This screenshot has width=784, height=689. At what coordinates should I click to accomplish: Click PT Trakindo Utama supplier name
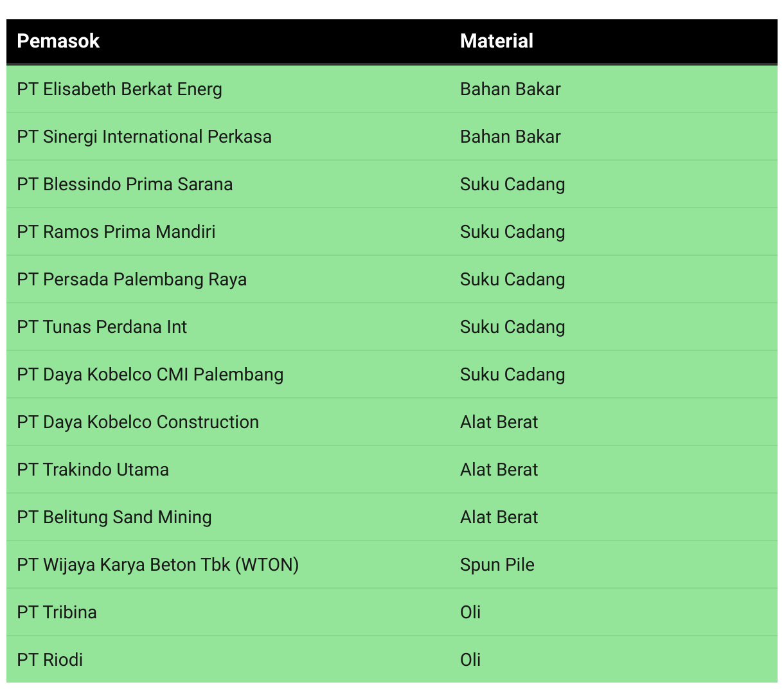(93, 469)
